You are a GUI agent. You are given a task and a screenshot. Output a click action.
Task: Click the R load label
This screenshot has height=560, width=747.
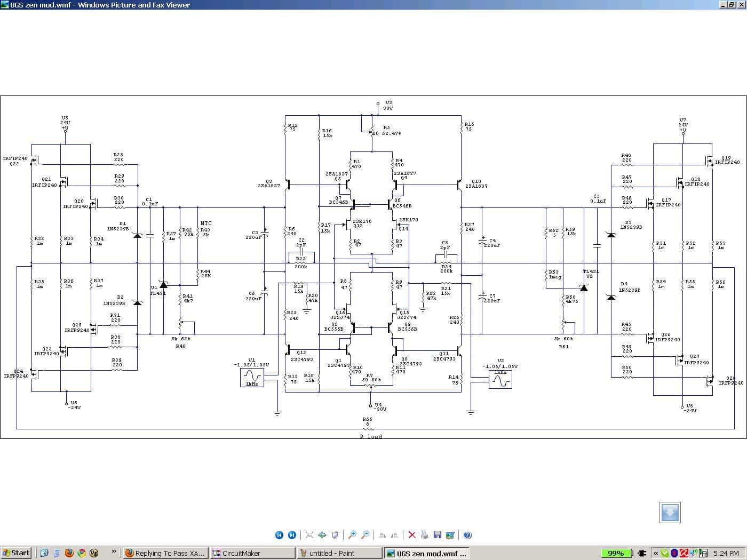pyautogui.click(x=371, y=436)
